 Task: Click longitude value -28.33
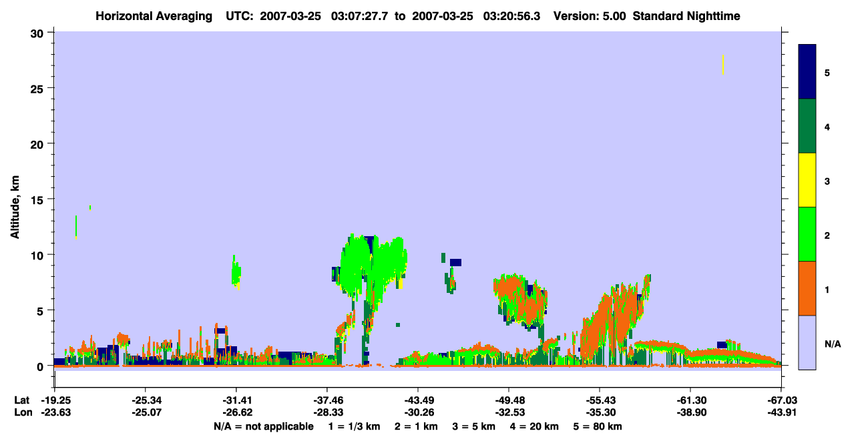327,413
